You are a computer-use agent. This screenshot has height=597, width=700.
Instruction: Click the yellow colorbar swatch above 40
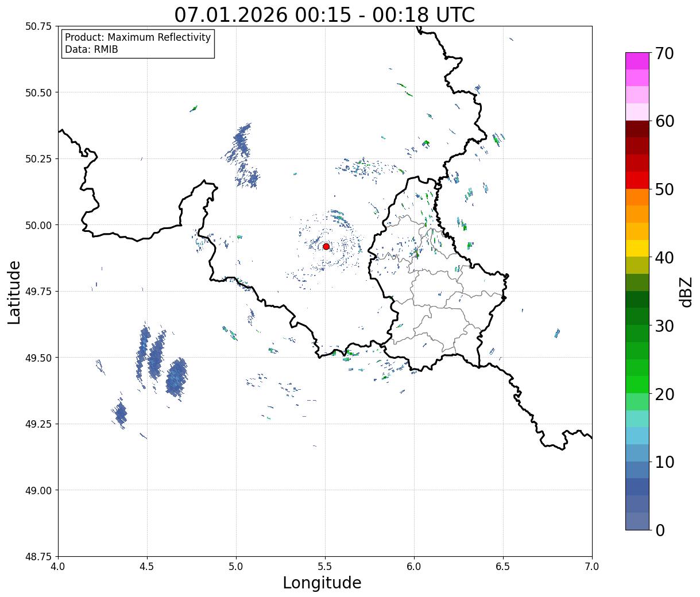pyautogui.click(x=637, y=249)
